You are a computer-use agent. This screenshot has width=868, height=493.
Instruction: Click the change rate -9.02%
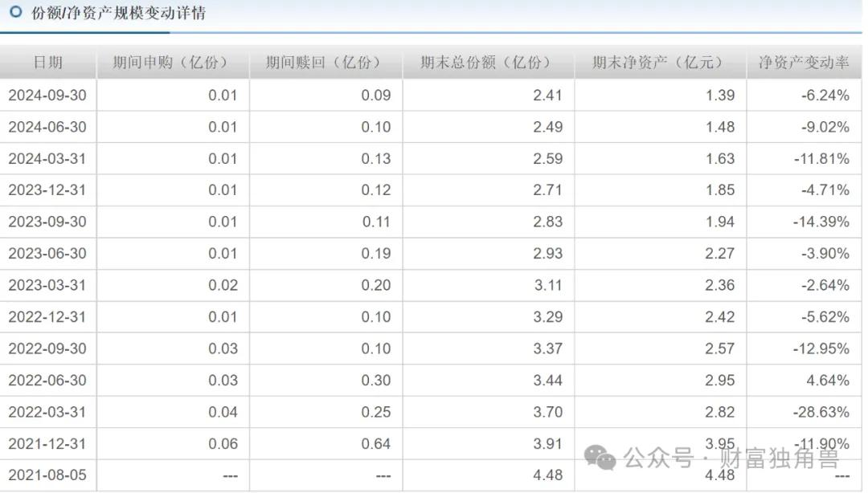click(825, 127)
